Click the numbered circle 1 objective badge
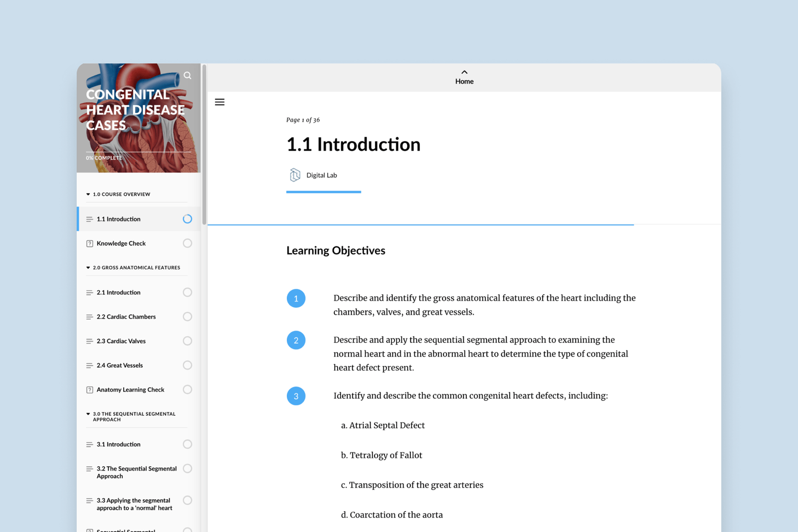Screen dimensions: 798x532 point(296,298)
